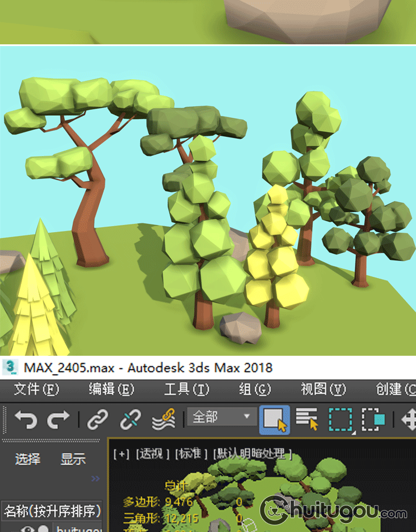
Task: Open the 透视 viewport view menu
Action: click(x=151, y=454)
